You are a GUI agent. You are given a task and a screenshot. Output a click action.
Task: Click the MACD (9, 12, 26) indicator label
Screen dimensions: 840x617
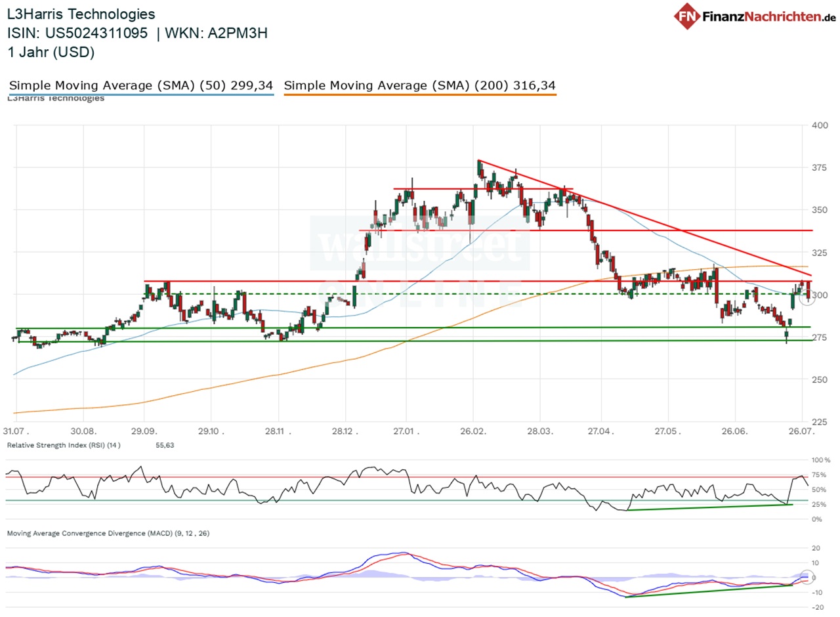click(108, 533)
